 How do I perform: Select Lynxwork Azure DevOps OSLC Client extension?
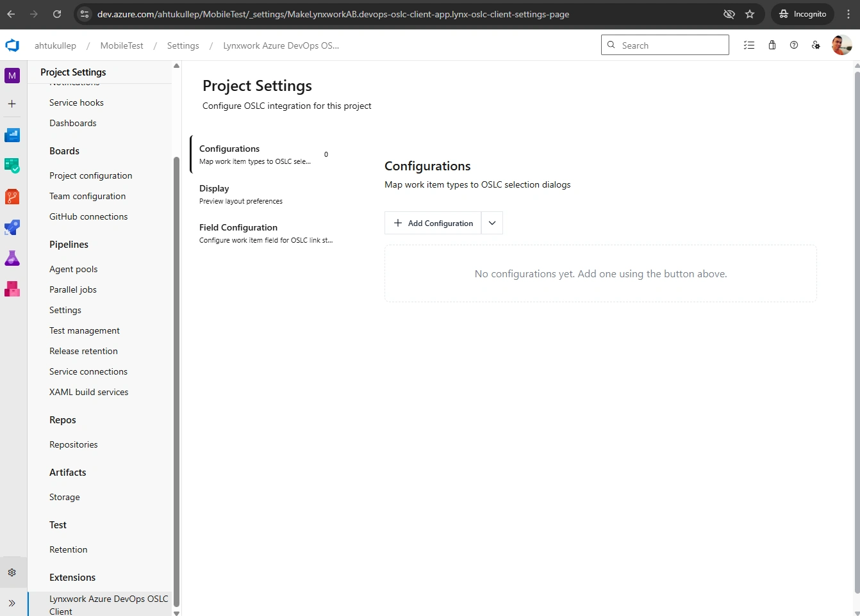pyautogui.click(x=101, y=604)
